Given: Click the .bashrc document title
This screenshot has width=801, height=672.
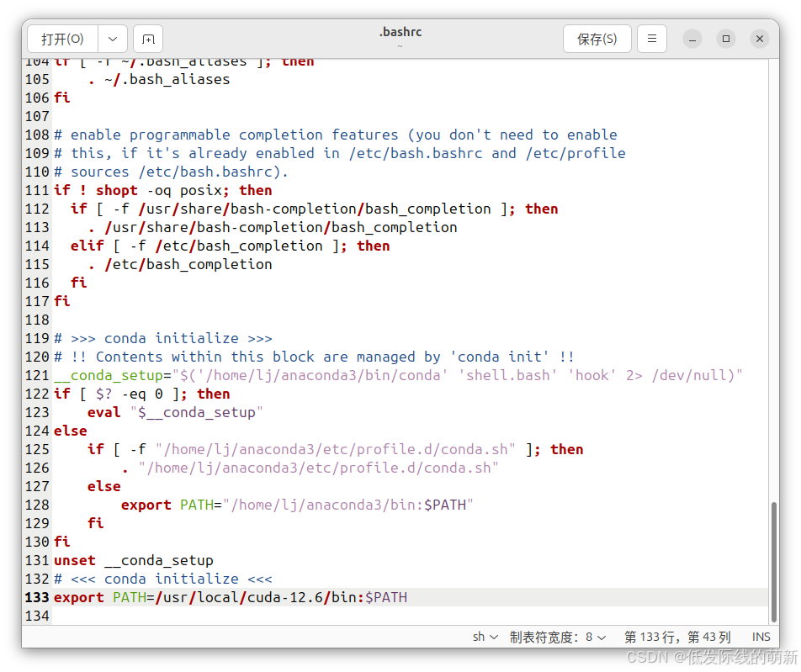Looking at the screenshot, I should point(400,31).
